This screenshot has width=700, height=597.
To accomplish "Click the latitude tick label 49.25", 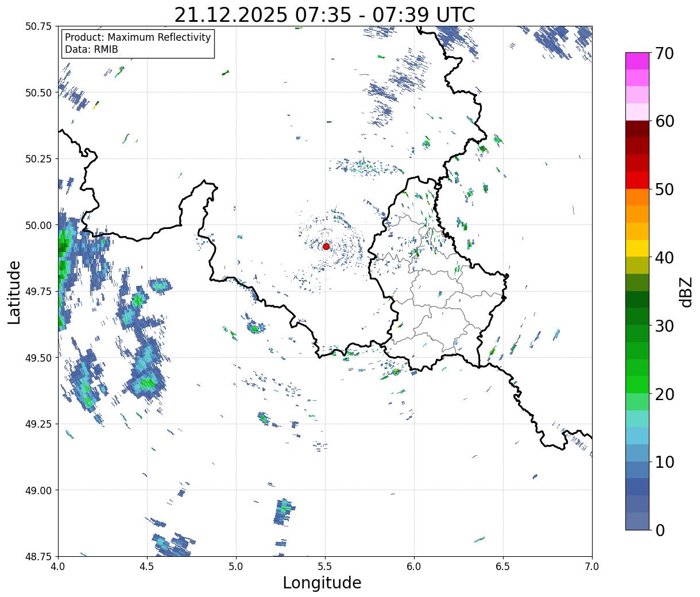I will 38,424.
